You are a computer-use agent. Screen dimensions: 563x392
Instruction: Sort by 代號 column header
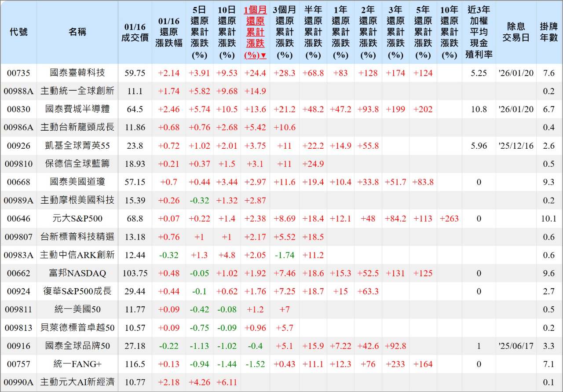pyautogui.click(x=18, y=31)
